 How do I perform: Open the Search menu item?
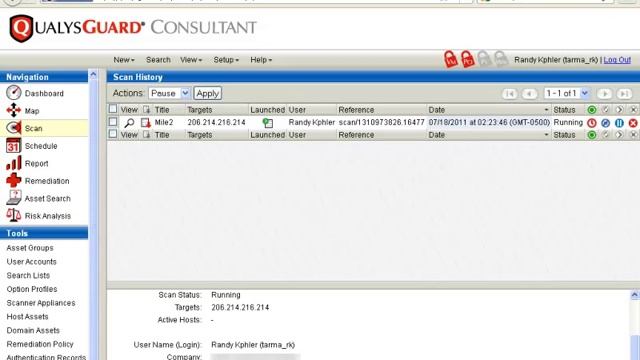click(x=158, y=60)
